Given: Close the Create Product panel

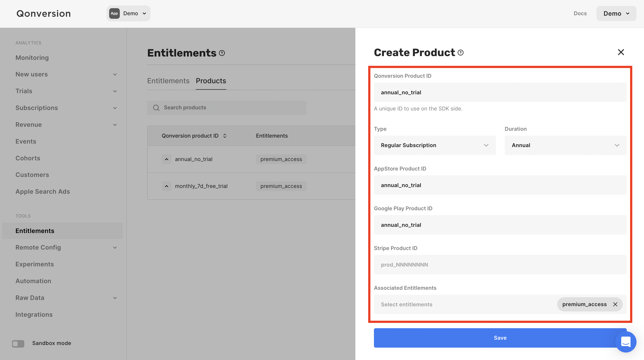Looking at the screenshot, I should tap(621, 52).
